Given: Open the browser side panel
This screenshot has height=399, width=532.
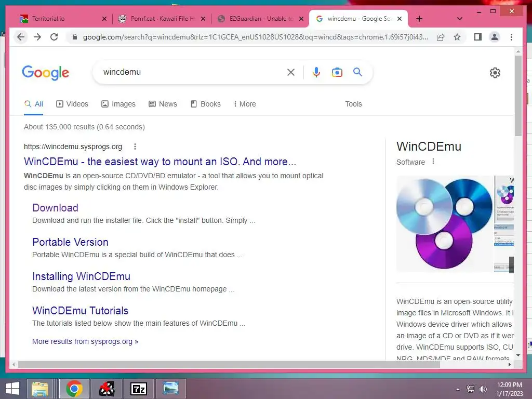Looking at the screenshot, I should (x=478, y=37).
